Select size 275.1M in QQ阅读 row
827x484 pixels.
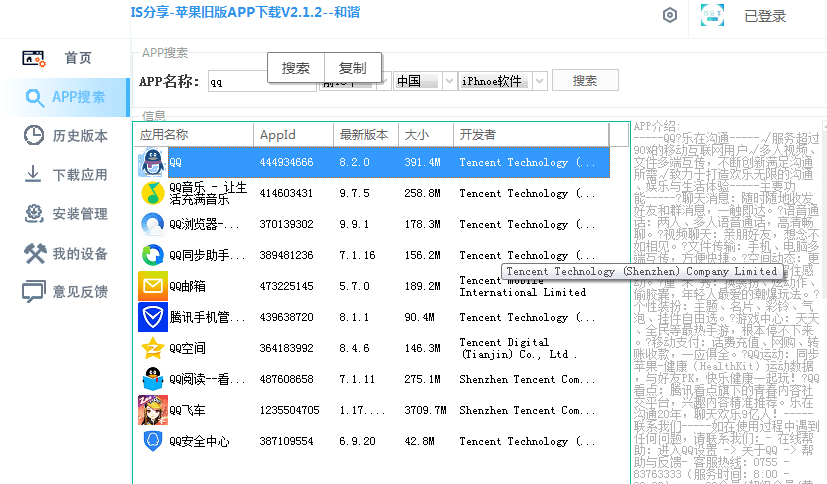422,380
